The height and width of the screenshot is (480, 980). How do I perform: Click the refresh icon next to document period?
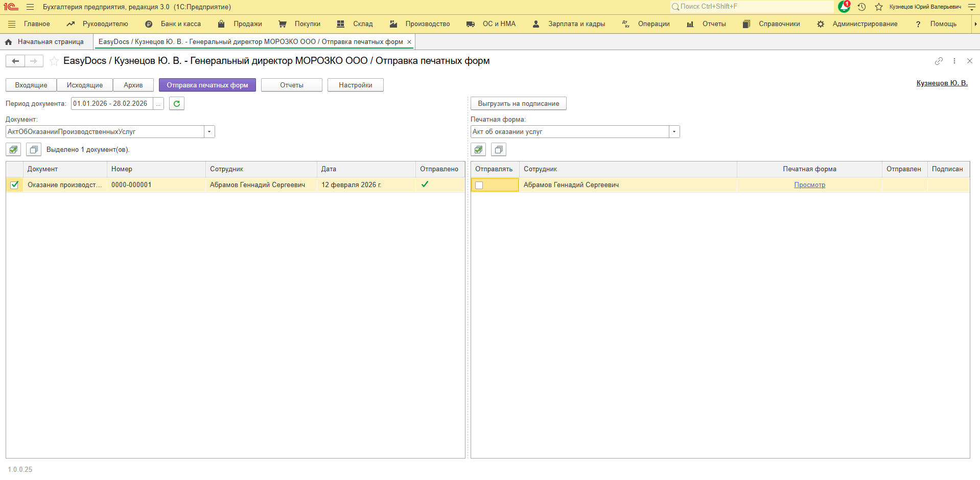coord(177,104)
